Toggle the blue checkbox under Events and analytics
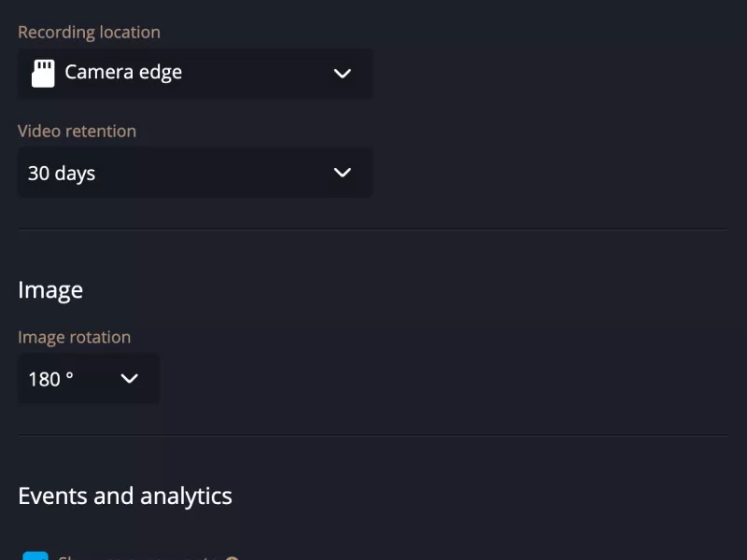This screenshot has height=560, width=747. coord(35,557)
